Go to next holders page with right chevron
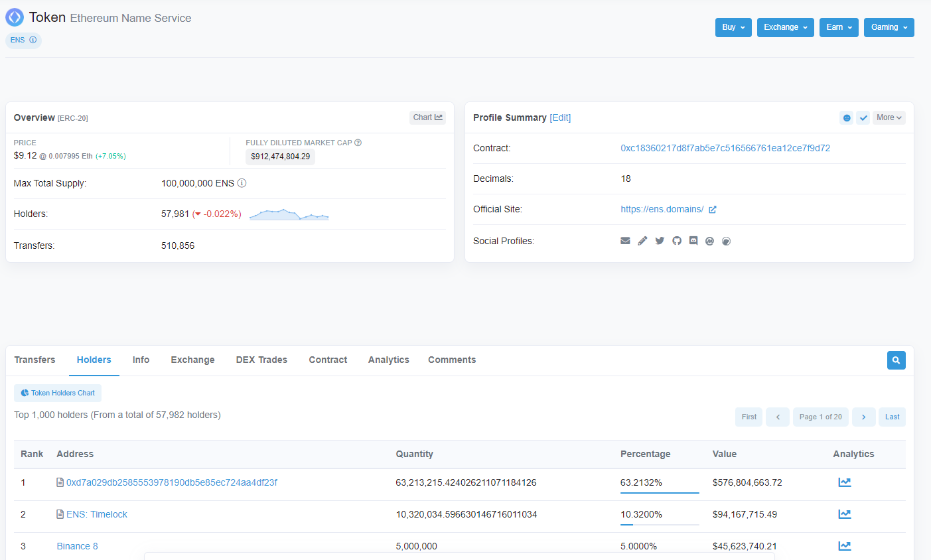Screen dimensions: 931x560 pos(864,417)
